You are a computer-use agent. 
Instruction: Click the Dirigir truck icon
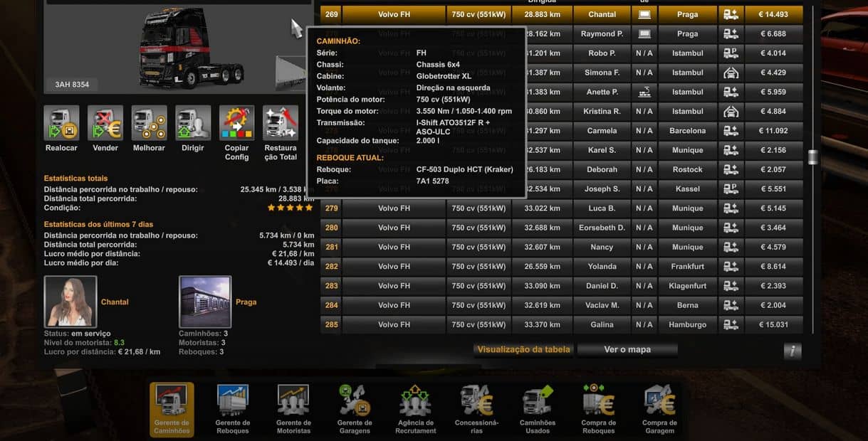tap(193, 124)
